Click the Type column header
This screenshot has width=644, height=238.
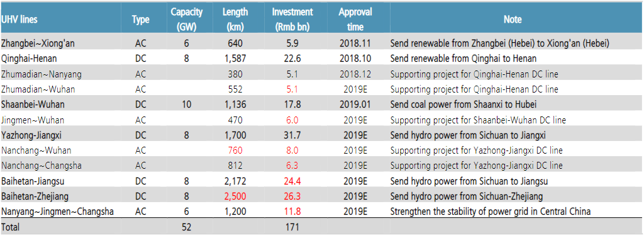point(140,20)
